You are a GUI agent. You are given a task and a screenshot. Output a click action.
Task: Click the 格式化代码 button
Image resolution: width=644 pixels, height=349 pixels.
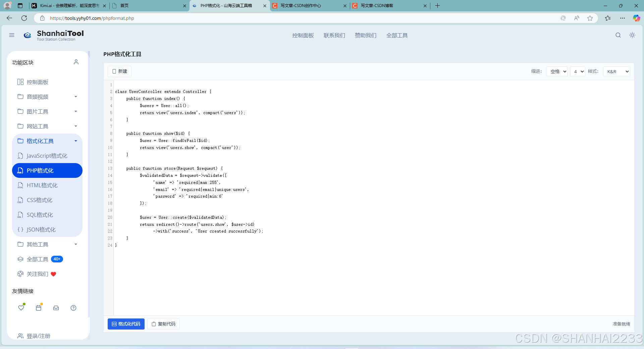126,324
